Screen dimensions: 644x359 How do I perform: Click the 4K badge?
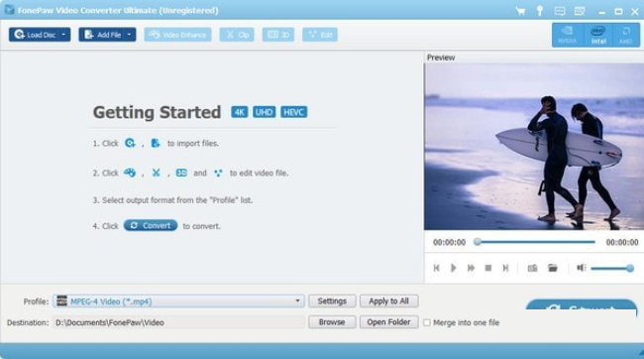pos(240,112)
